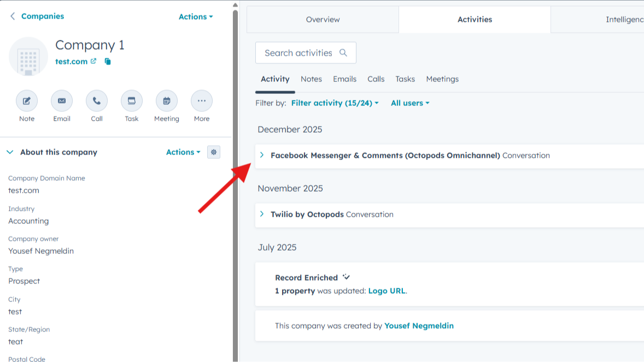Expand the Twilio by Octopods conversation

pos(262,214)
